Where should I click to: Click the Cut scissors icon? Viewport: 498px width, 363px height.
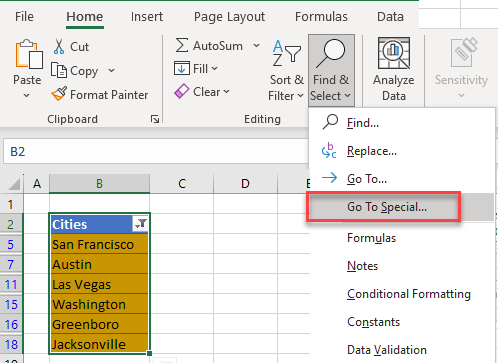point(59,46)
